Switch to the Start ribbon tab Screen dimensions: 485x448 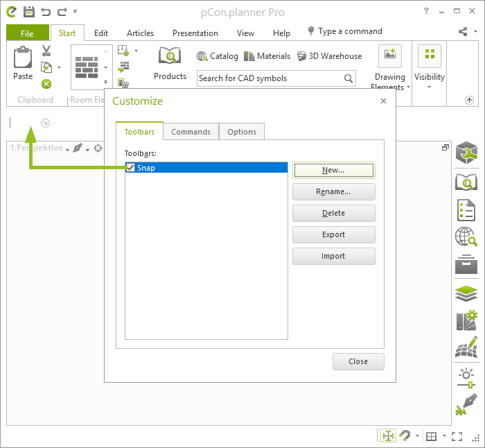pos(67,33)
